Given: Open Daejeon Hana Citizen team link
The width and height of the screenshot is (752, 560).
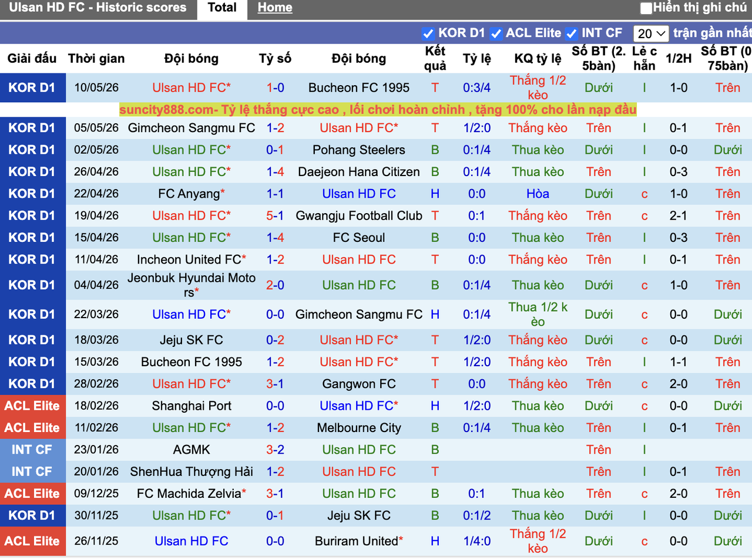Looking at the screenshot, I should click(359, 172).
